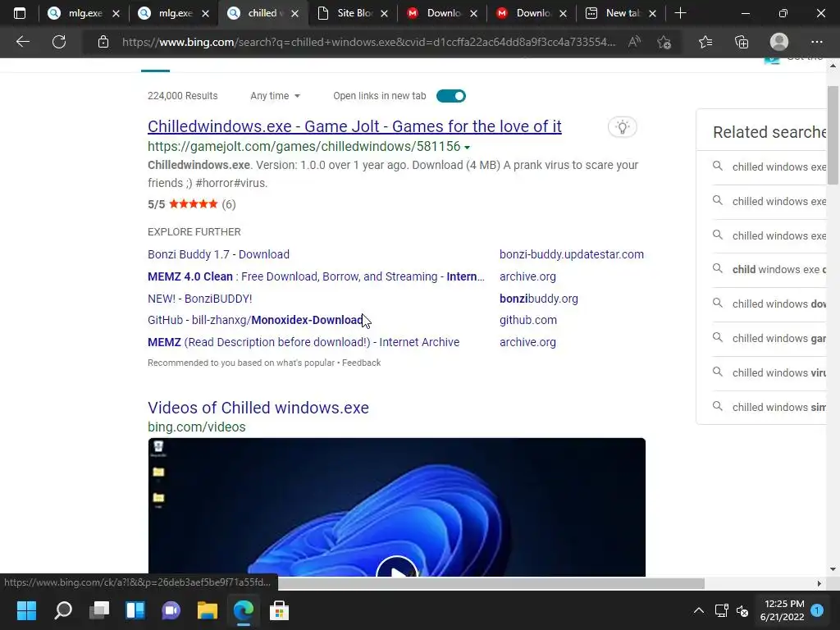The height and width of the screenshot is (630, 840).
Task: View site information lock icon
Action: tap(103, 42)
